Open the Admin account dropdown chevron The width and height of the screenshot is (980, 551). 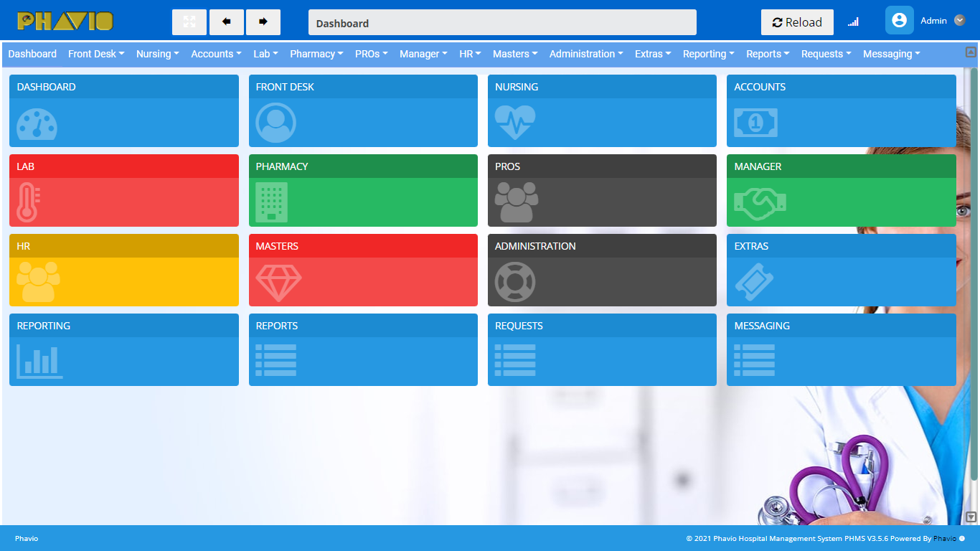click(x=960, y=21)
